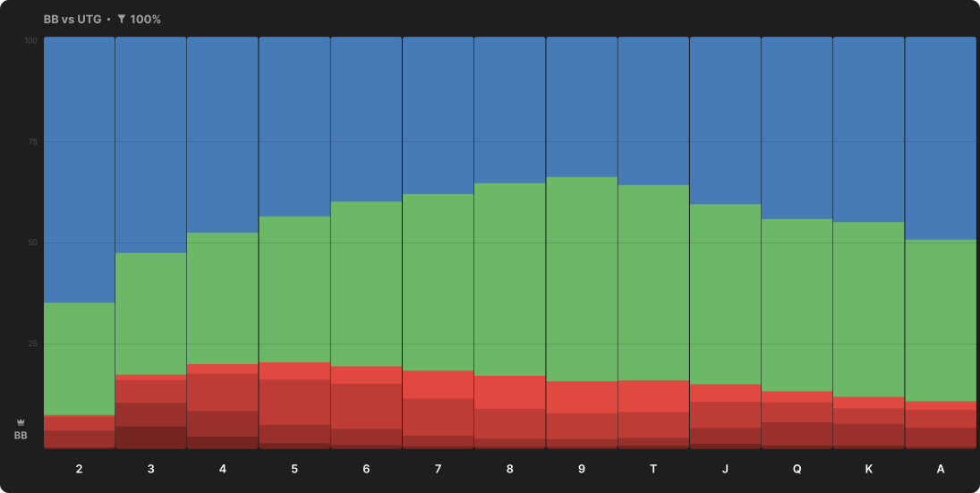Select the green segment of bar 8
980x493 pixels.
510,279
